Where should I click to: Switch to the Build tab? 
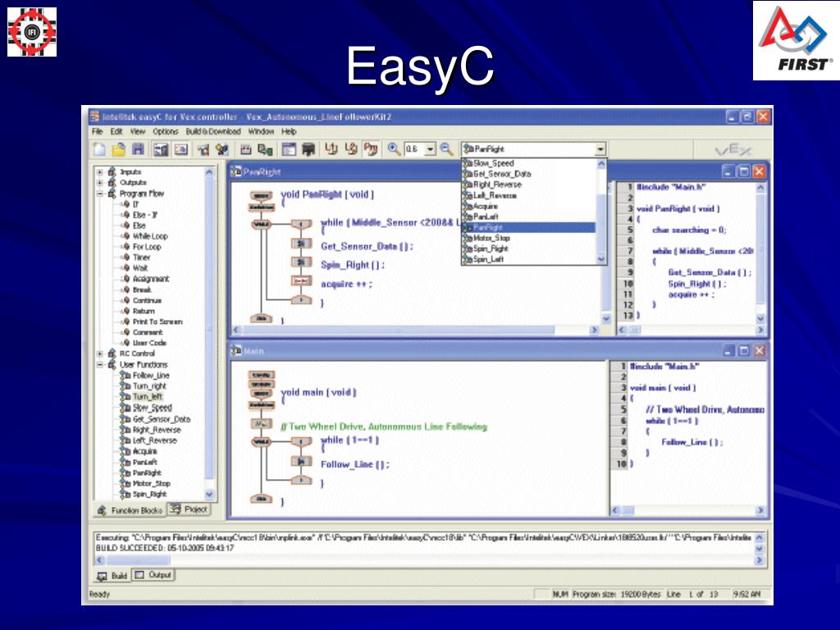coord(112,576)
